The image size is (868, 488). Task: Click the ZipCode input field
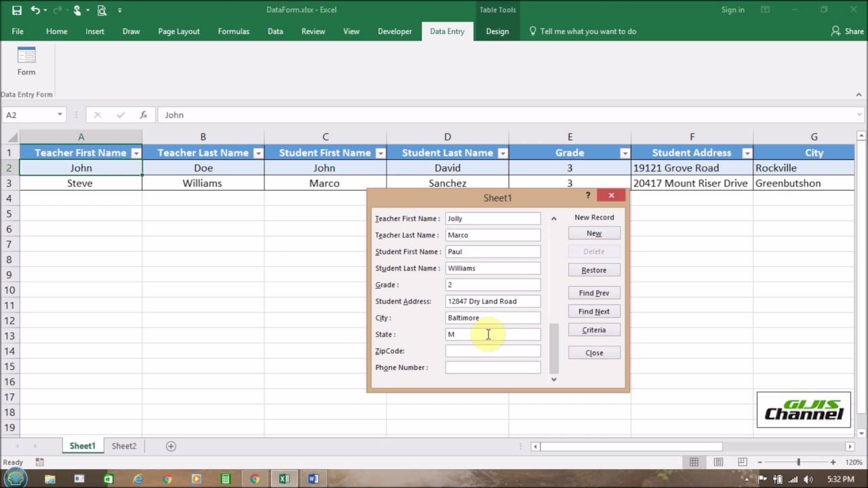(492, 350)
